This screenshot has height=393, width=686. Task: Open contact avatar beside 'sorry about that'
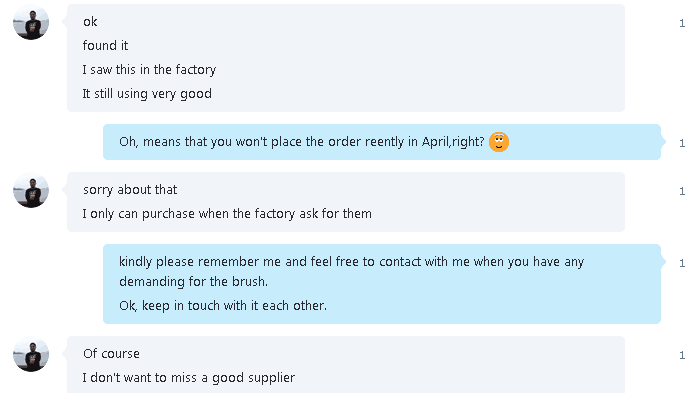pos(31,190)
